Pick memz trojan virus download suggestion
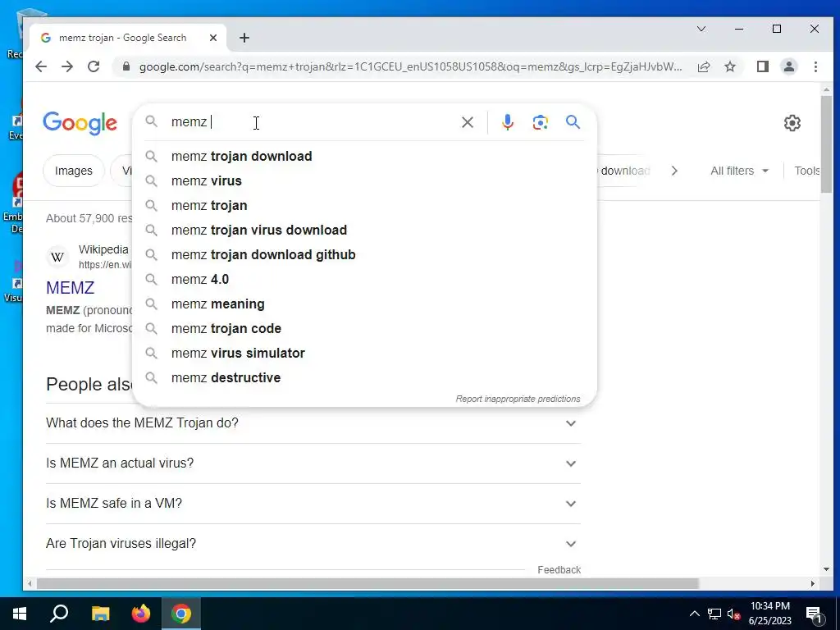This screenshot has height=630, width=840. pyautogui.click(x=364, y=231)
